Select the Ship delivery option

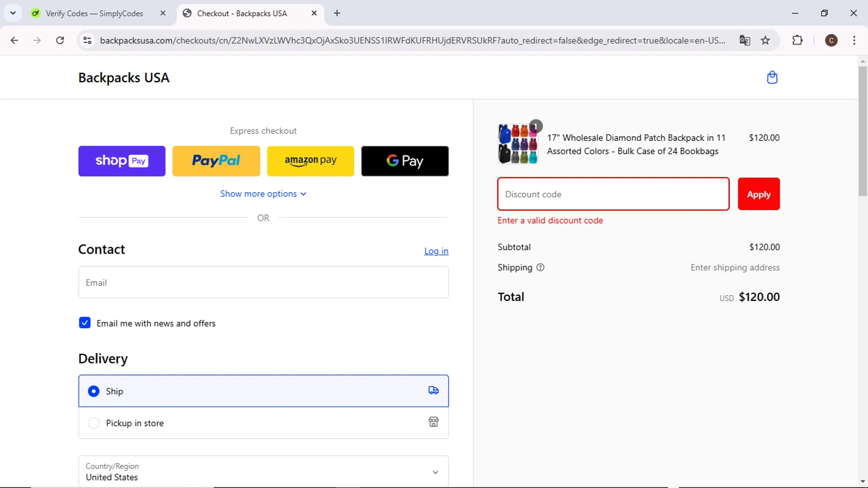click(263, 391)
